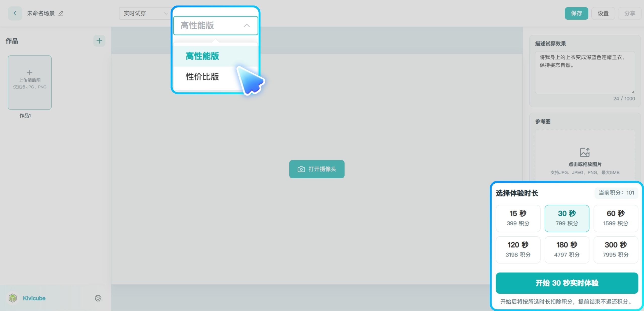Select 120 秒 duration option

tap(518, 250)
